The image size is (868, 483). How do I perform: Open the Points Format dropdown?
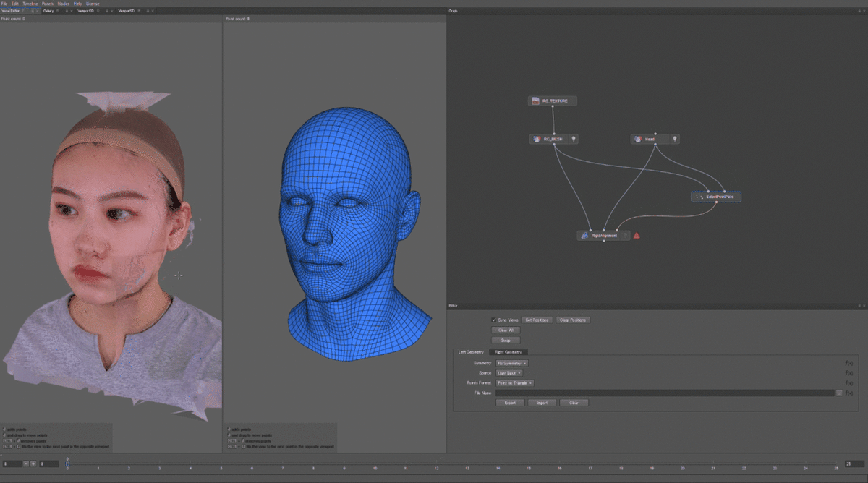[515, 383]
